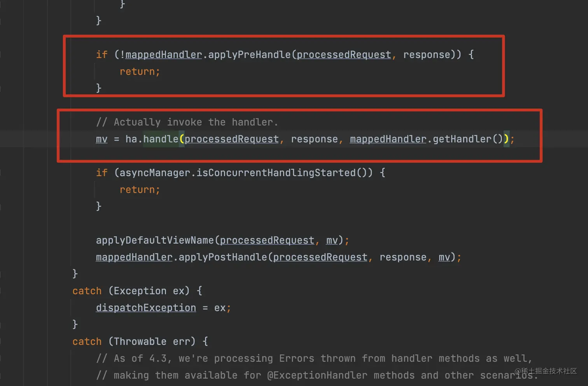
Task: Place cursor on mappedHandler in the applyPreHandle line
Action: [x=164, y=55]
